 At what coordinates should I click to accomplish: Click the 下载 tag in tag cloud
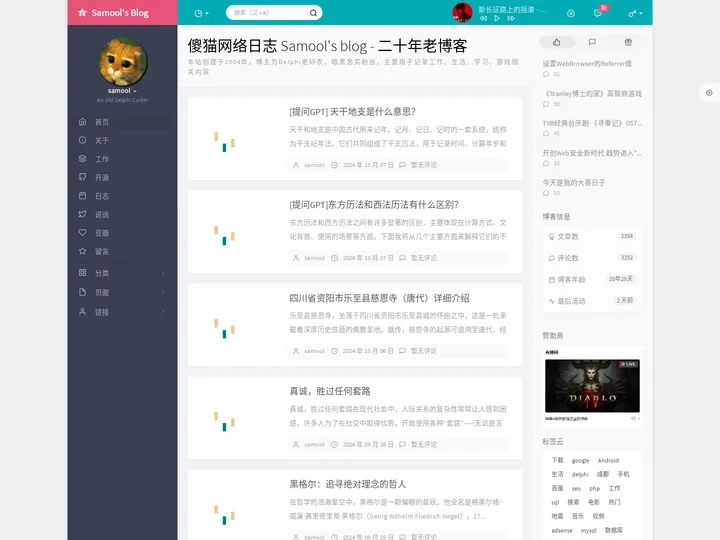pyautogui.click(x=557, y=460)
